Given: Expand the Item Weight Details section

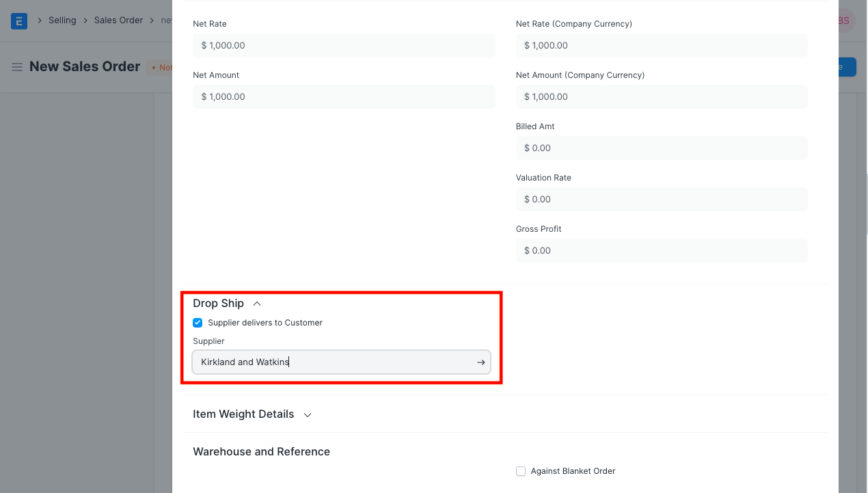Looking at the screenshot, I should (x=307, y=414).
